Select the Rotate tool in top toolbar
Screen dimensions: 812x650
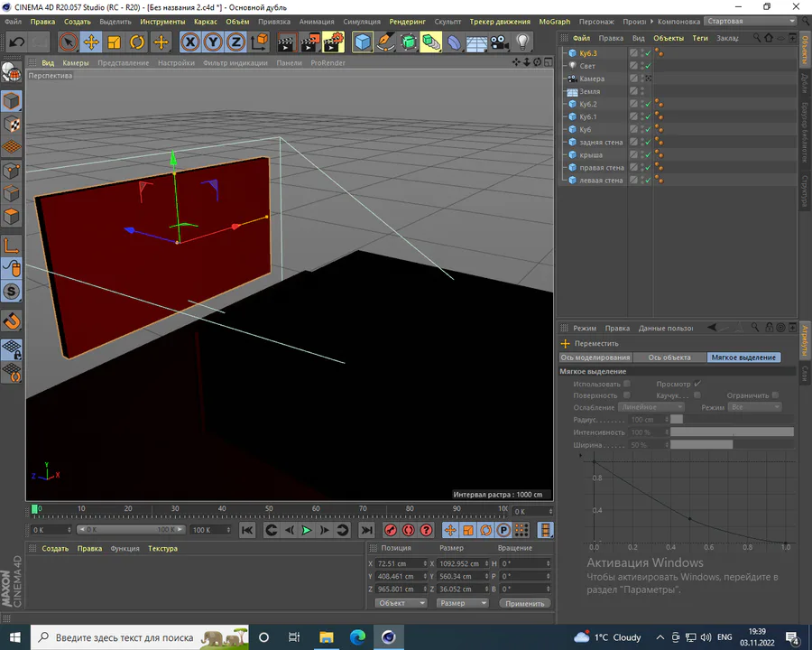(x=137, y=42)
